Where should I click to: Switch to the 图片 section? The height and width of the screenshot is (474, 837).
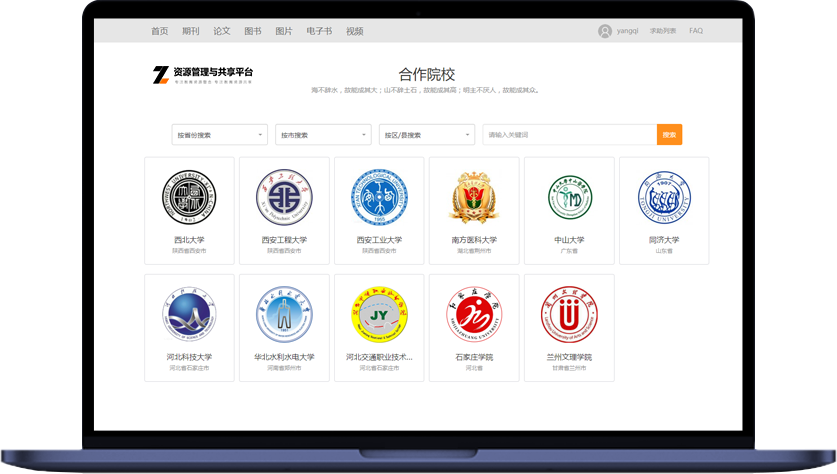point(283,31)
